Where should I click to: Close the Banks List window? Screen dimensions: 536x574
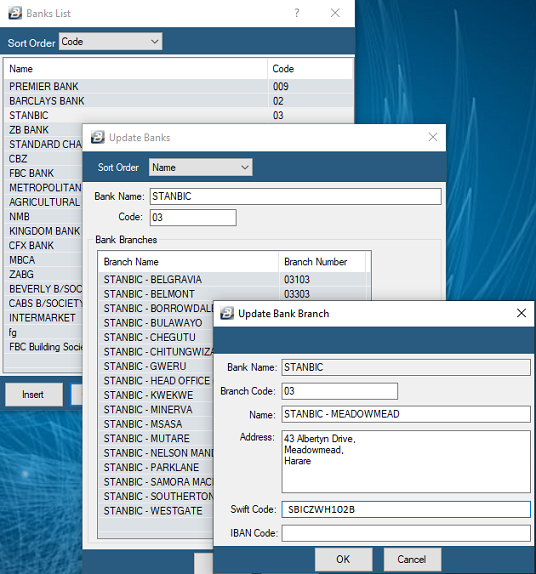point(335,13)
